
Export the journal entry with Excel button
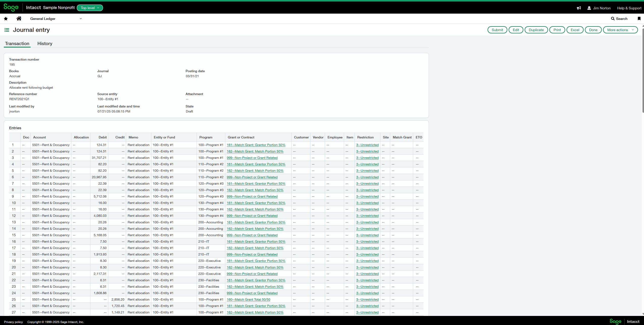click(x=575, y=30)
